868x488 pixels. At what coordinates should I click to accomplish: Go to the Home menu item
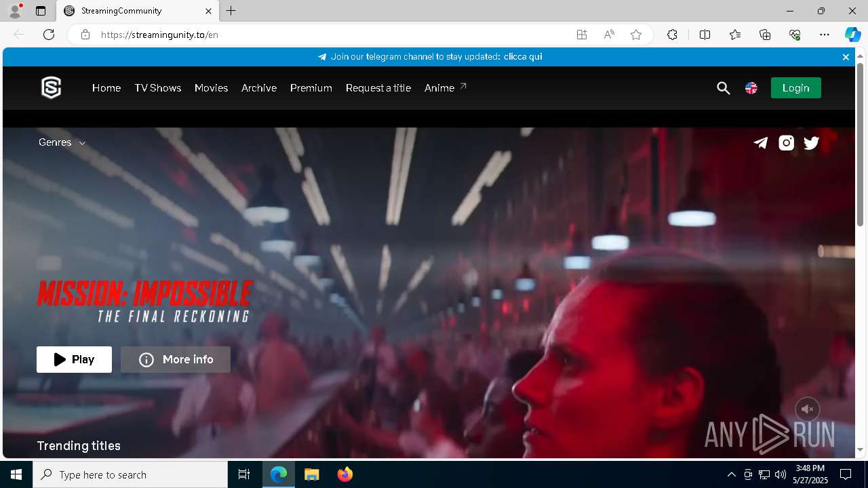[x=106, y=88]
